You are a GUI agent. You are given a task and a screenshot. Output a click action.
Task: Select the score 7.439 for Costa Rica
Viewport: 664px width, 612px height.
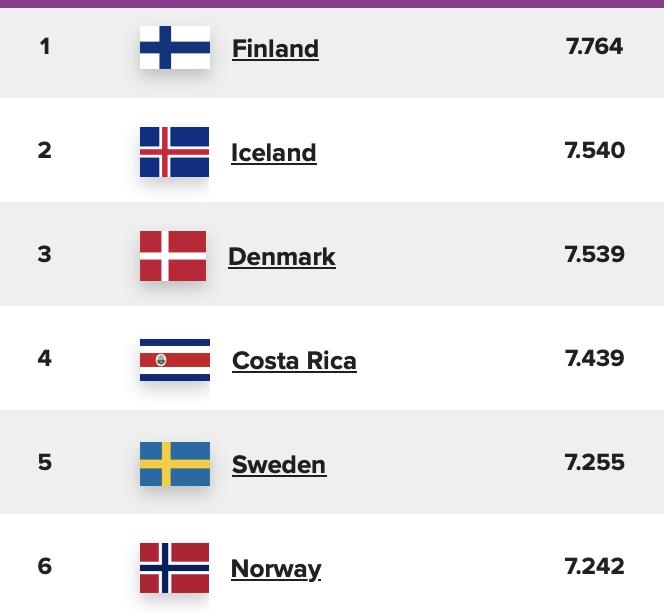tap(595, 358)
